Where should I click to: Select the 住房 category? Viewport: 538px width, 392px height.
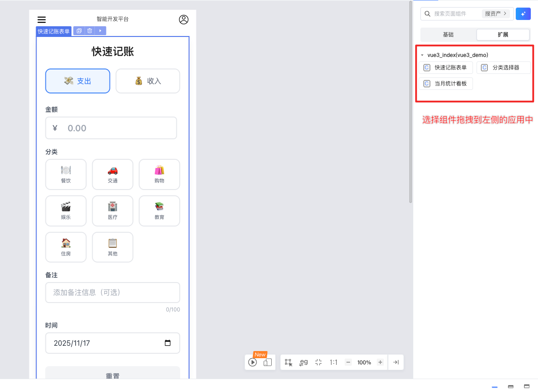[x=66, y=247]
